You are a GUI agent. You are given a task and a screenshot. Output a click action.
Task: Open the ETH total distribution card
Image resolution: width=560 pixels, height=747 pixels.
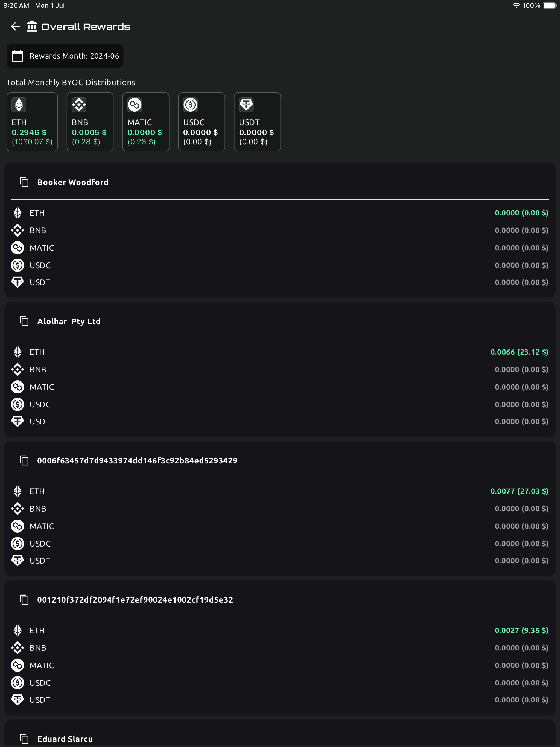[32, 122]
